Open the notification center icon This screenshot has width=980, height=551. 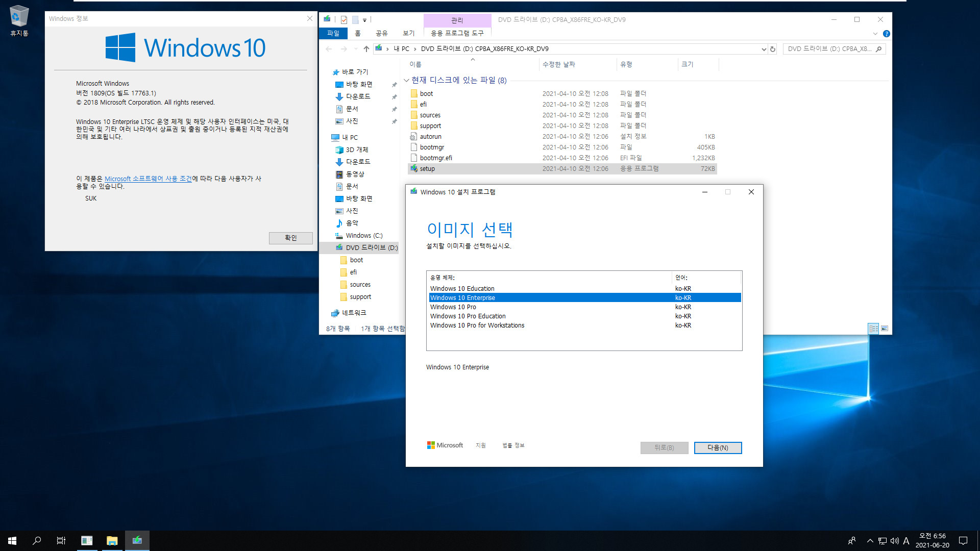pyautogui.click(x=963, y=541)
